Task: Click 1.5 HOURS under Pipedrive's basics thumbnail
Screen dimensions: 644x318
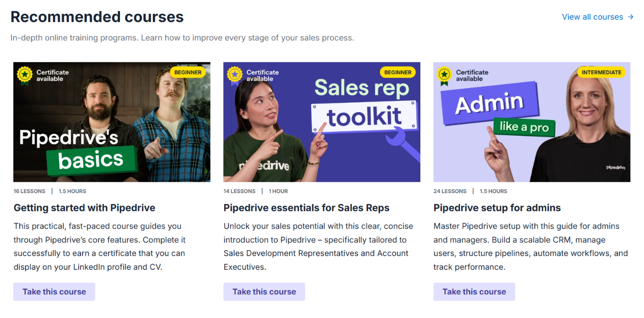Action: pos(72,191)
